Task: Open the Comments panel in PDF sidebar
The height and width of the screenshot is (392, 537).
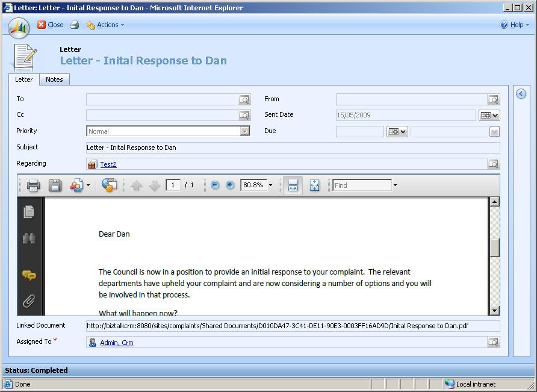Action: [29, 275]
